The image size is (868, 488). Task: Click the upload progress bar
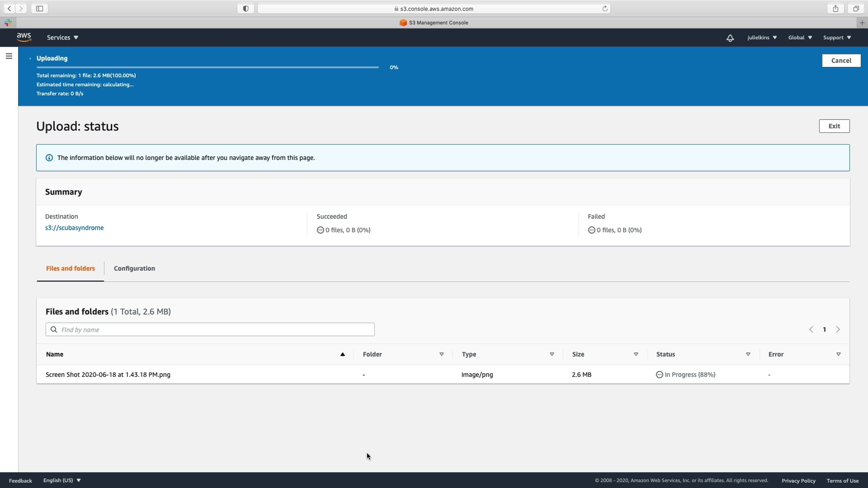pyautogui.click(x=207, y=67)
